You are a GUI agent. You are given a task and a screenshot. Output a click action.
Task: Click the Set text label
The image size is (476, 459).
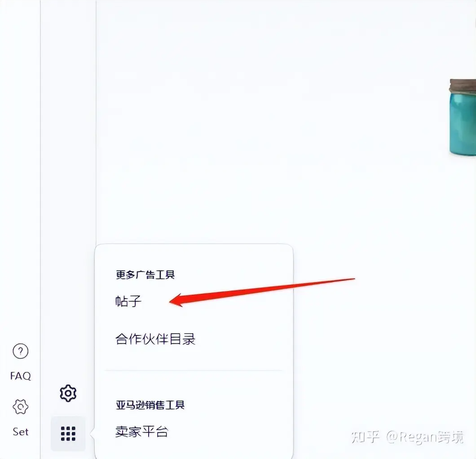(x=20, y=432)
